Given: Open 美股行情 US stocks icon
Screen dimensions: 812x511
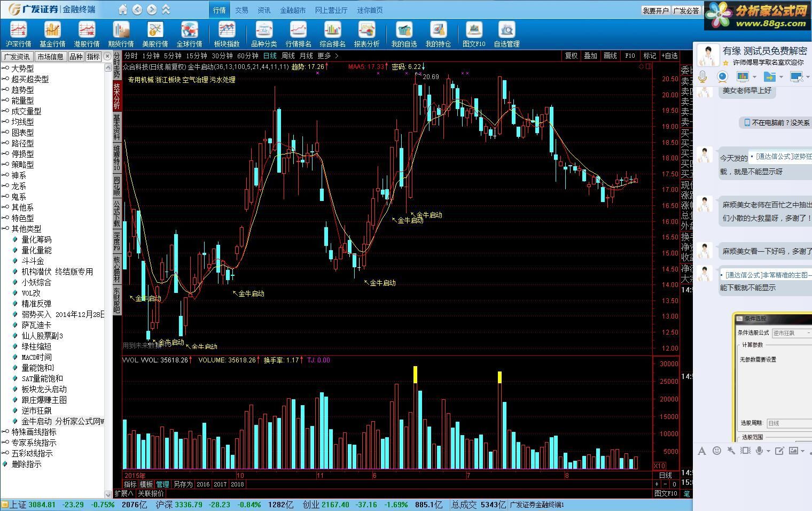Looking at the screenshot, I should coord(155,35).
